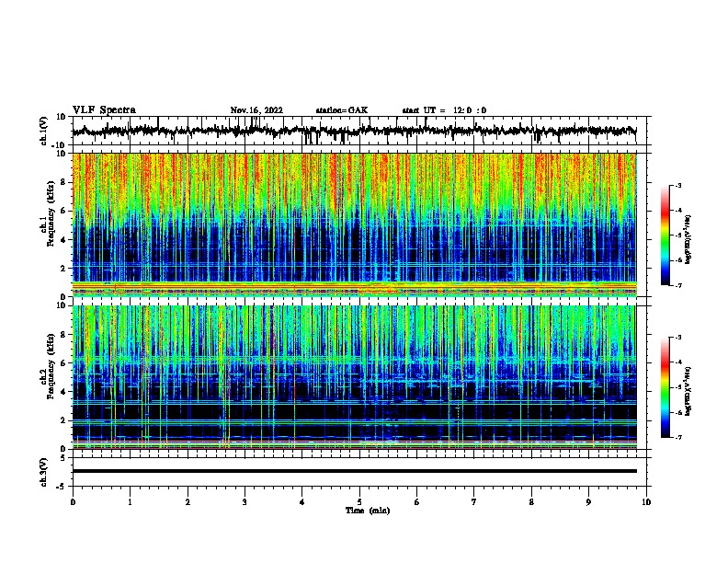The height and width of the screenshot is (563, 728).
Task: Click the "start UT = 12:0 :0" text
Action: click(x=444, y=110)
